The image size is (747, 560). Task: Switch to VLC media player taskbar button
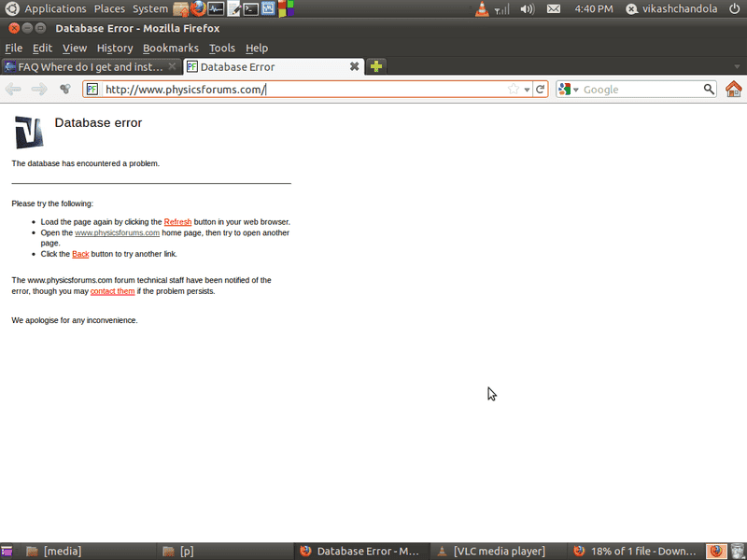(499, 552)
